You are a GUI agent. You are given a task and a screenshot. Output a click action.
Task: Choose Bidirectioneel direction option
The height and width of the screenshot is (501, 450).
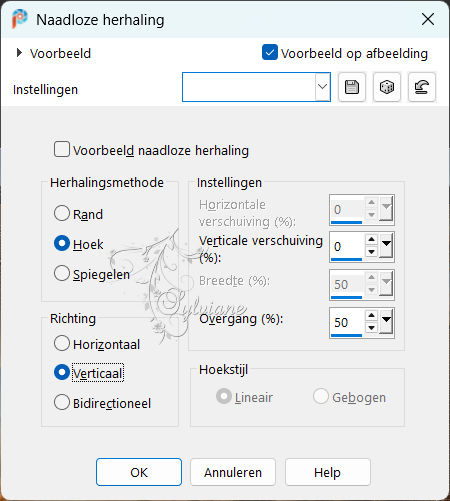(x=62, y=402)
